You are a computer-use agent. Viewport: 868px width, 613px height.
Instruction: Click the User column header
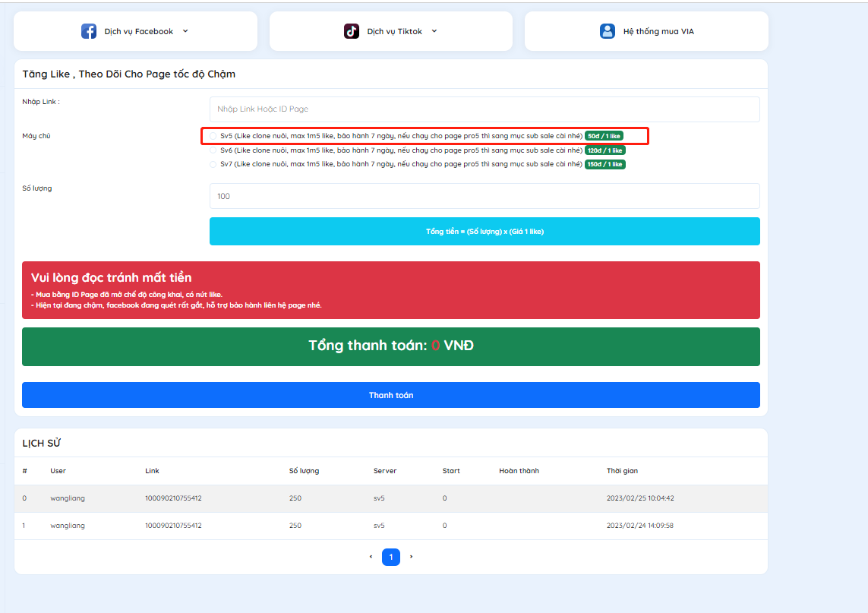[x=58, y=471]
